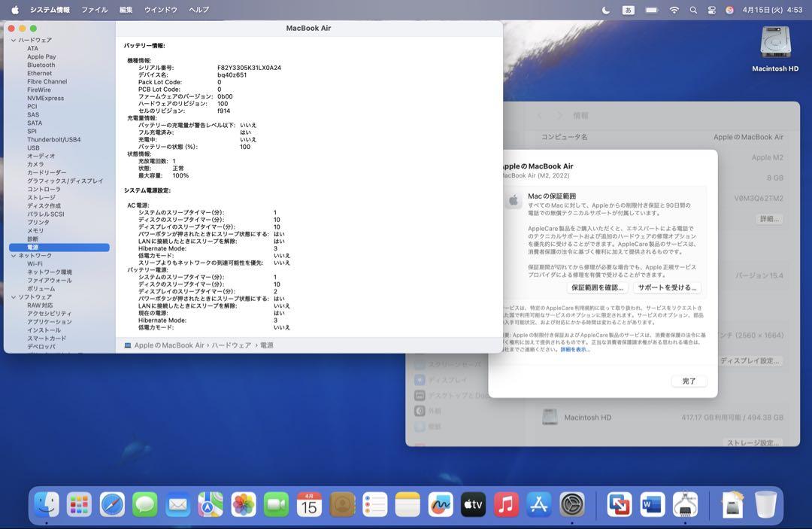
Task: Open the ウインドウ menu
Action: pos(161,10)
